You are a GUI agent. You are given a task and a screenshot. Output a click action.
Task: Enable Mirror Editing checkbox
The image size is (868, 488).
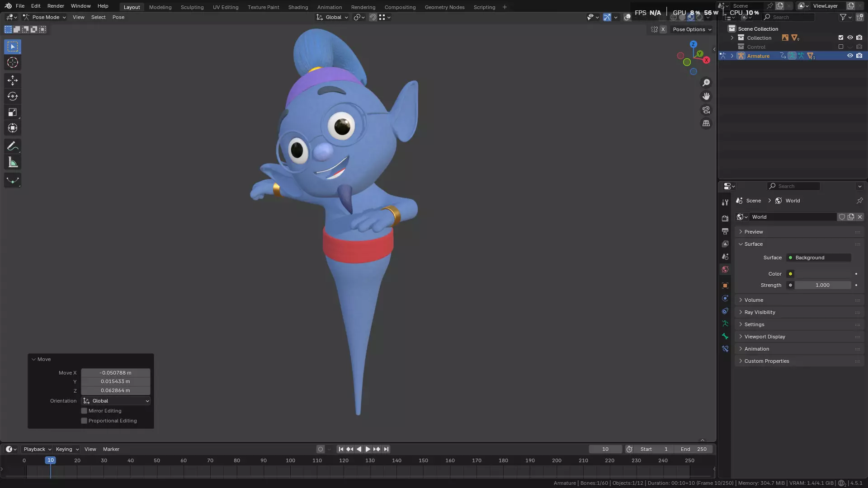84,411
